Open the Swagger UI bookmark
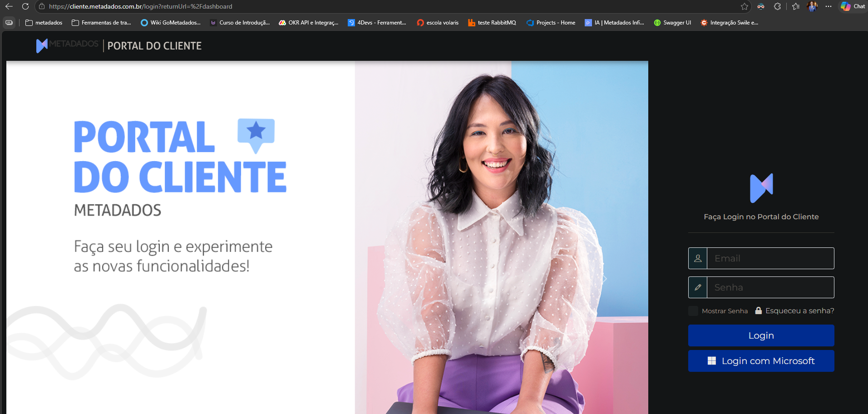This screenshot has height=414, width=868. click(672, 23)
